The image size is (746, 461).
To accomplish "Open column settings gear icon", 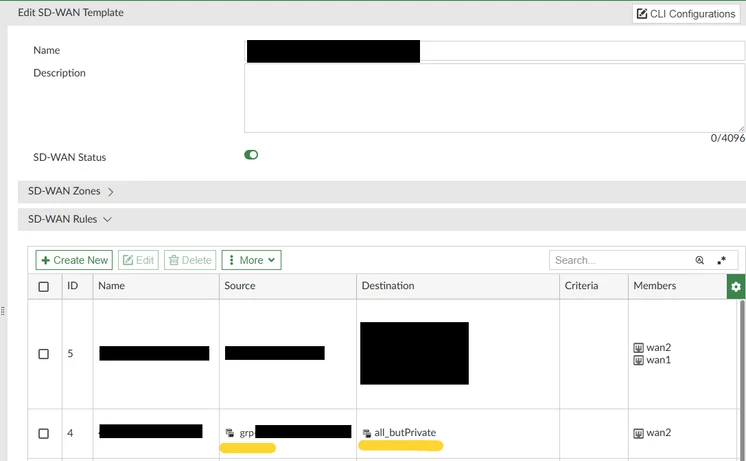I will [736, 286].
